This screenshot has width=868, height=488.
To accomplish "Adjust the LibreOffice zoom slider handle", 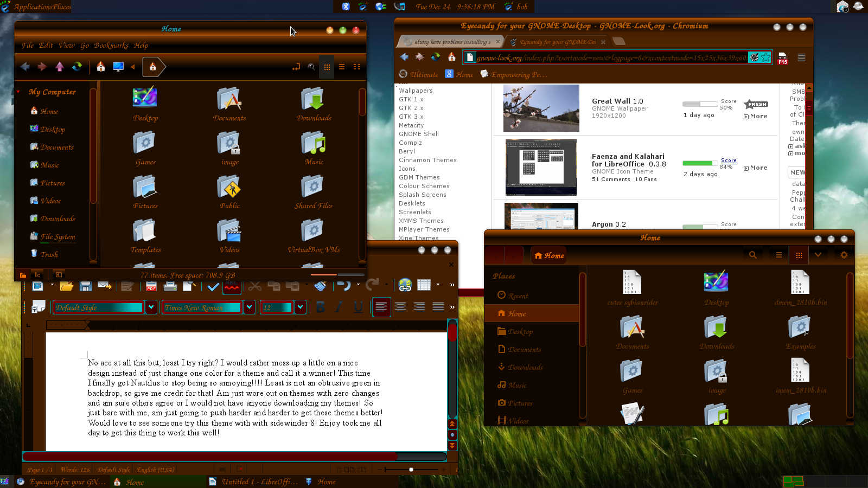I will 411,470.
